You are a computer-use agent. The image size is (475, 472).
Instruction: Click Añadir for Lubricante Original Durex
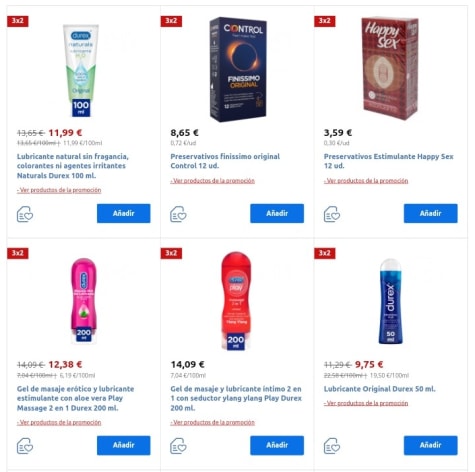tap(431, 445)
